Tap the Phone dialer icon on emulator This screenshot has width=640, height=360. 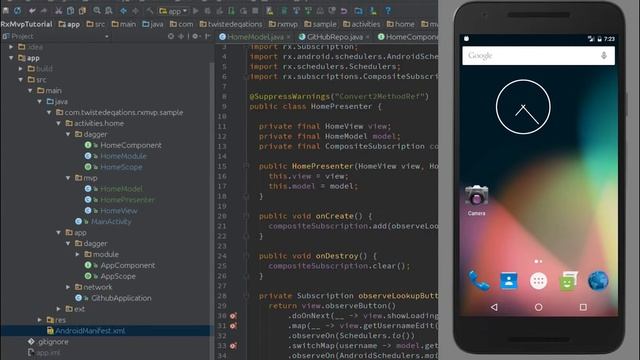(479, 280)
